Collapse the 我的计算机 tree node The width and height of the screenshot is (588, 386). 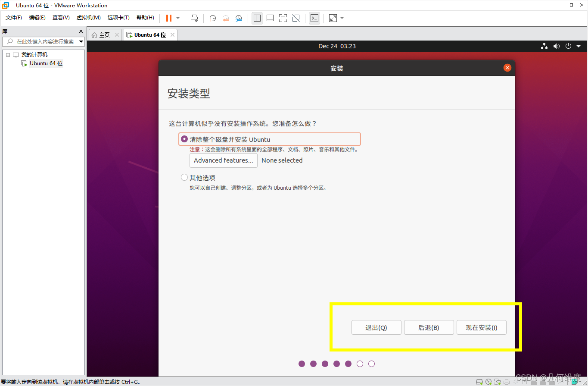pos(8,55)
